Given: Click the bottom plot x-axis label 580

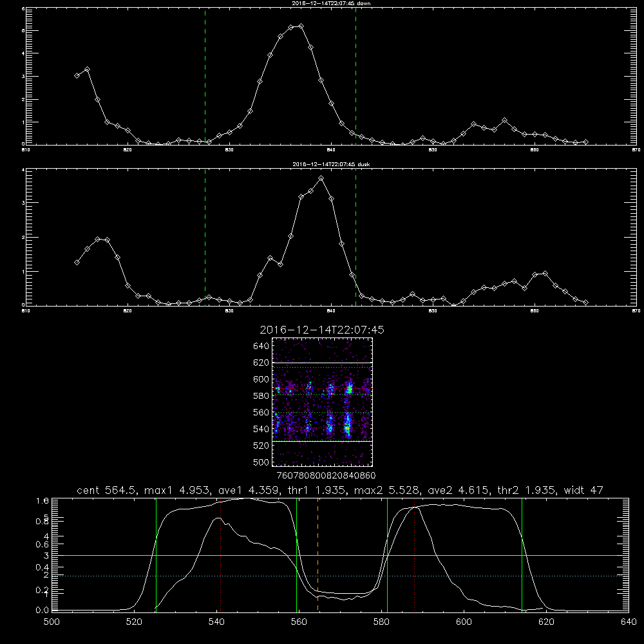Looking at the screenshot, I should coord(381,622).
